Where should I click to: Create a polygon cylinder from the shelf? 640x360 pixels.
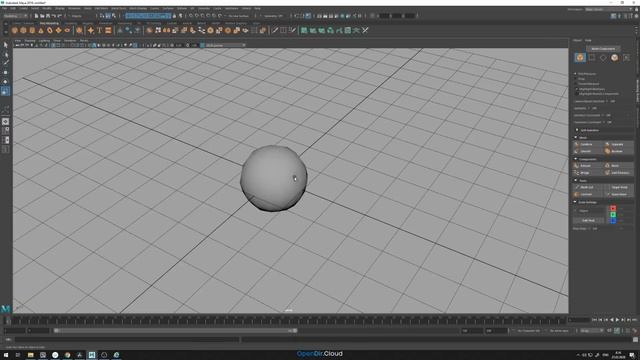pyautogui.click(x=32, y=30)
